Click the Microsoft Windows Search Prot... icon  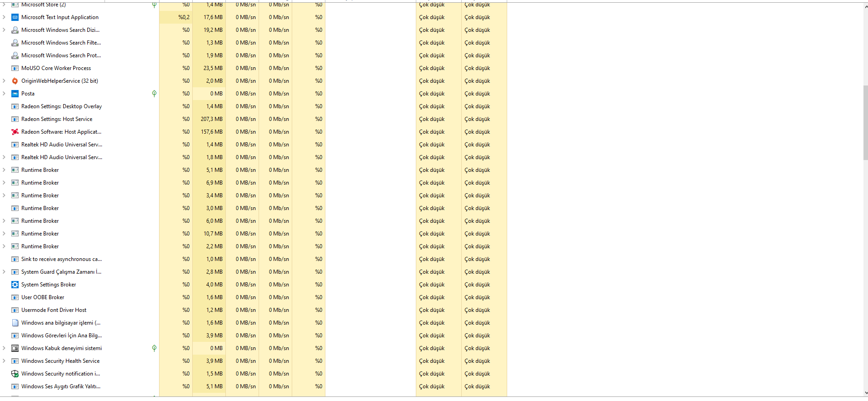tap(15, 55)
